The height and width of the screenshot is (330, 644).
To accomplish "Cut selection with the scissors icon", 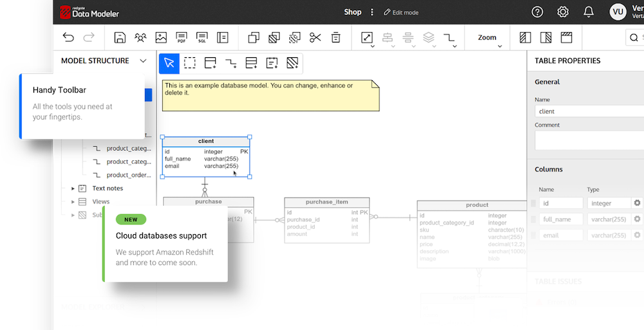I will pos(315,37).
